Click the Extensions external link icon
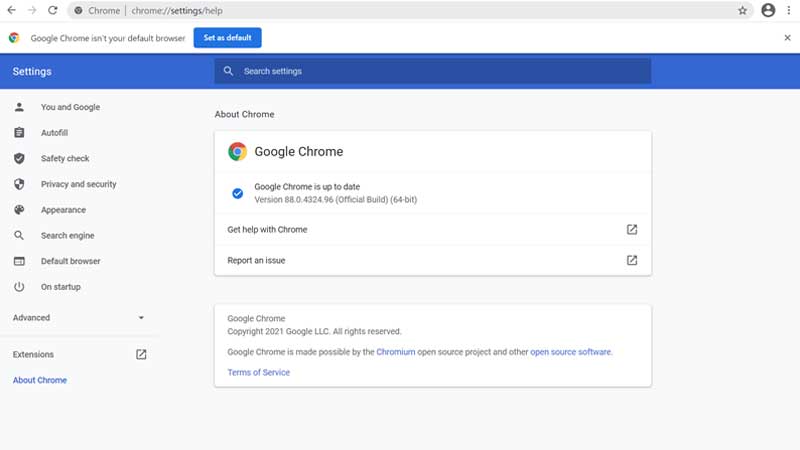 coord(141,354)
